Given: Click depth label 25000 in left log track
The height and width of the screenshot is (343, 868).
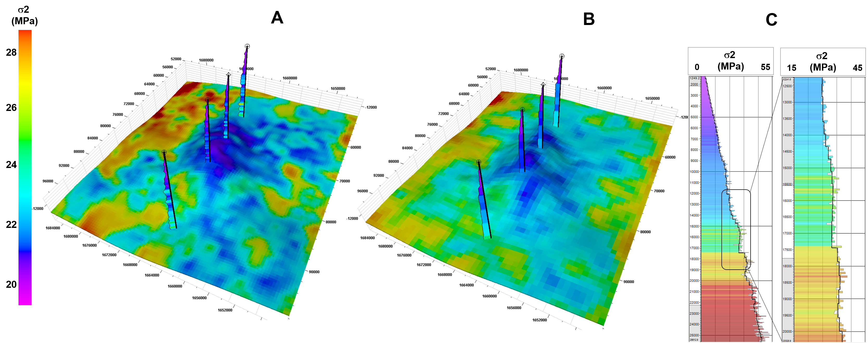Looking at the screenshot, I should tap(694, 335).
